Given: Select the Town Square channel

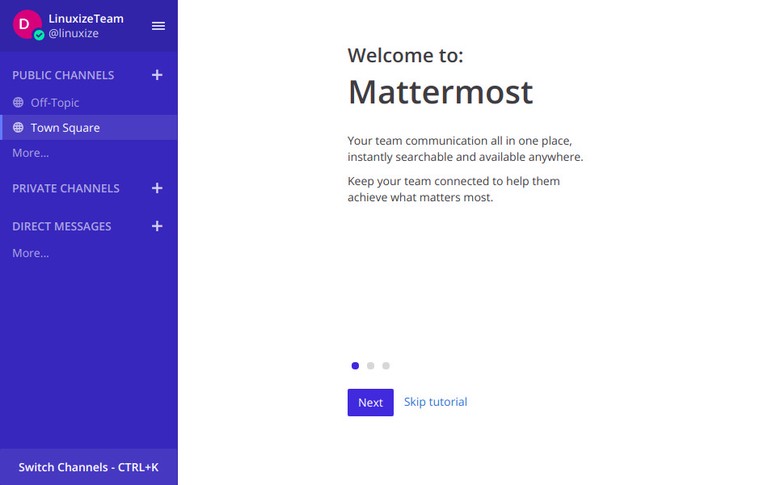Looking at the screenshot, I should coord(89,127).
